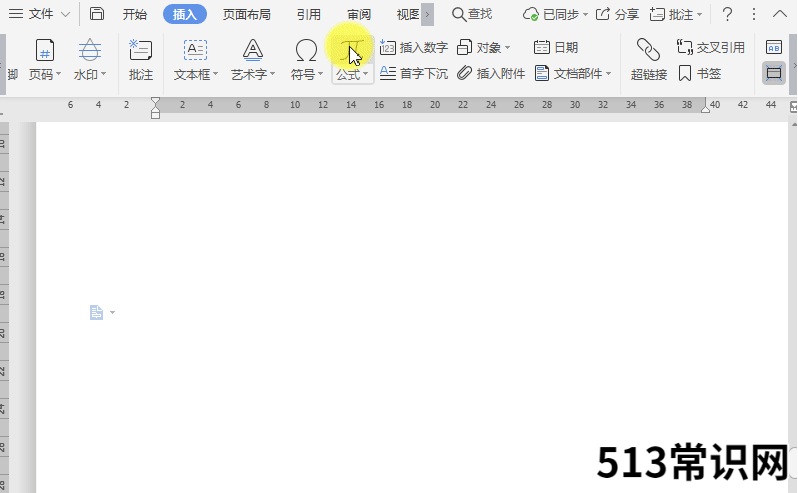Expand the 文本框 dropdown arrow
Image resolution: width=798 pixels, height=493 pixels.
(x=215, y=74)
